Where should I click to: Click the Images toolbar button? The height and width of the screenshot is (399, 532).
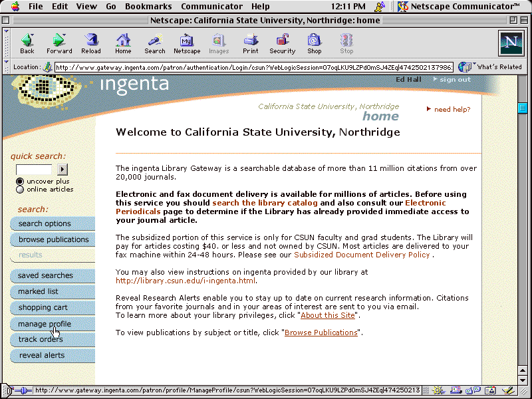219,44
